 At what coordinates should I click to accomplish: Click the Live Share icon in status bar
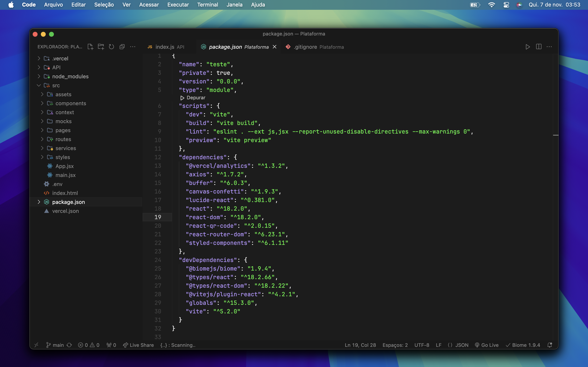(x=125, y=345)
